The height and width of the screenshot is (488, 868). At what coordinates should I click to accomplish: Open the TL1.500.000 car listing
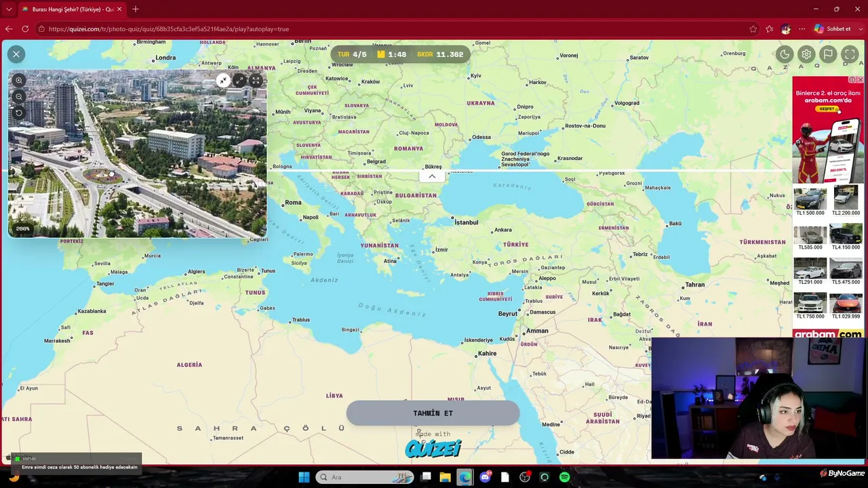(810, 202)
